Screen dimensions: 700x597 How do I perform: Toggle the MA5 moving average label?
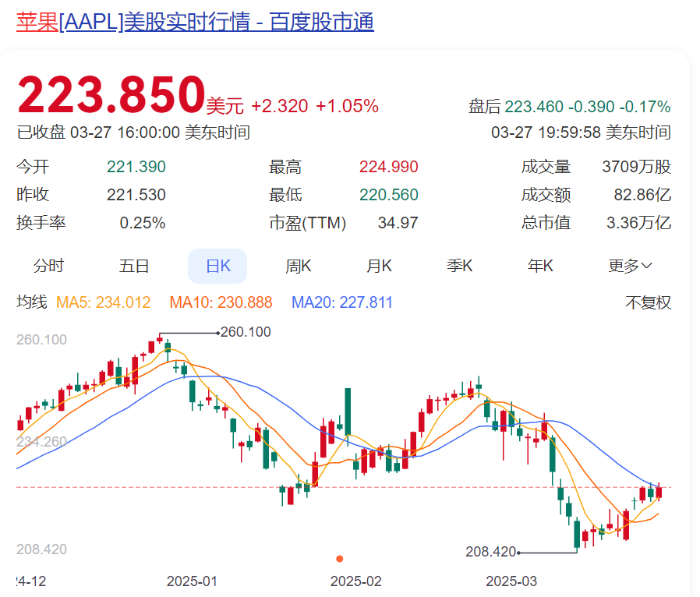103,302
